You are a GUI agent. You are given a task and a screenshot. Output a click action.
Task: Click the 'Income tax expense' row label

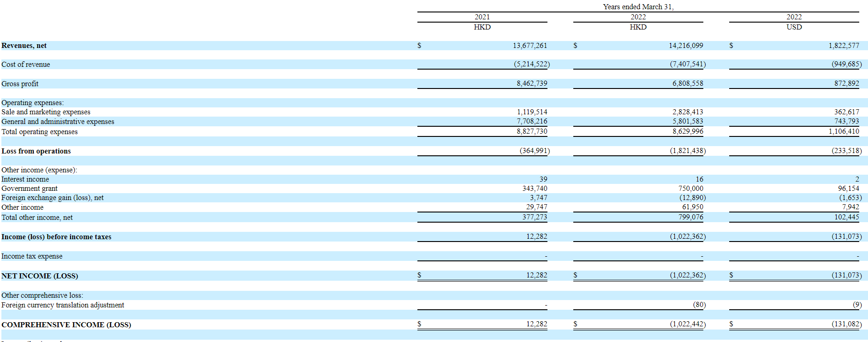(x=32, y=256)
